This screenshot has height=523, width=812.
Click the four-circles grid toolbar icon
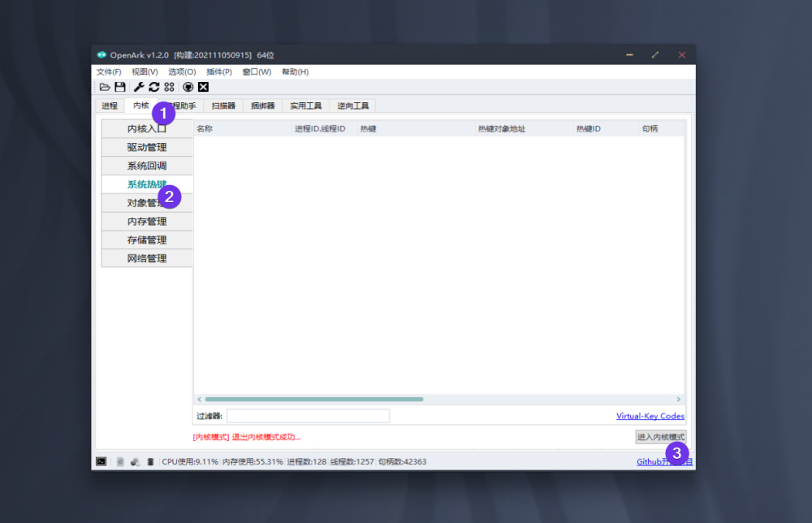pyautogui.click(x=170, y=87)
